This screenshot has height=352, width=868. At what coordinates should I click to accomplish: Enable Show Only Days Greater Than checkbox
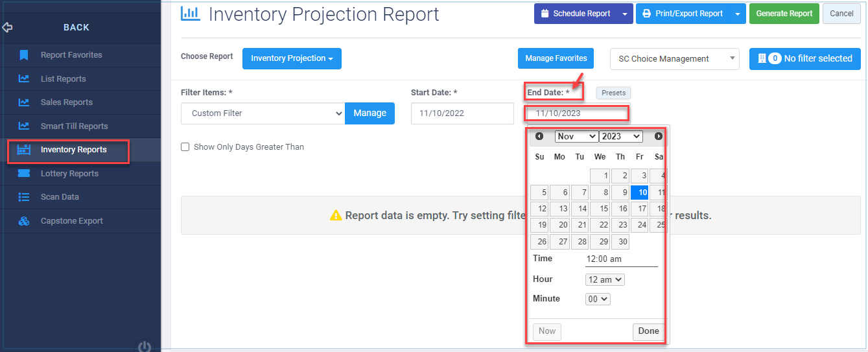pos(185,147)
